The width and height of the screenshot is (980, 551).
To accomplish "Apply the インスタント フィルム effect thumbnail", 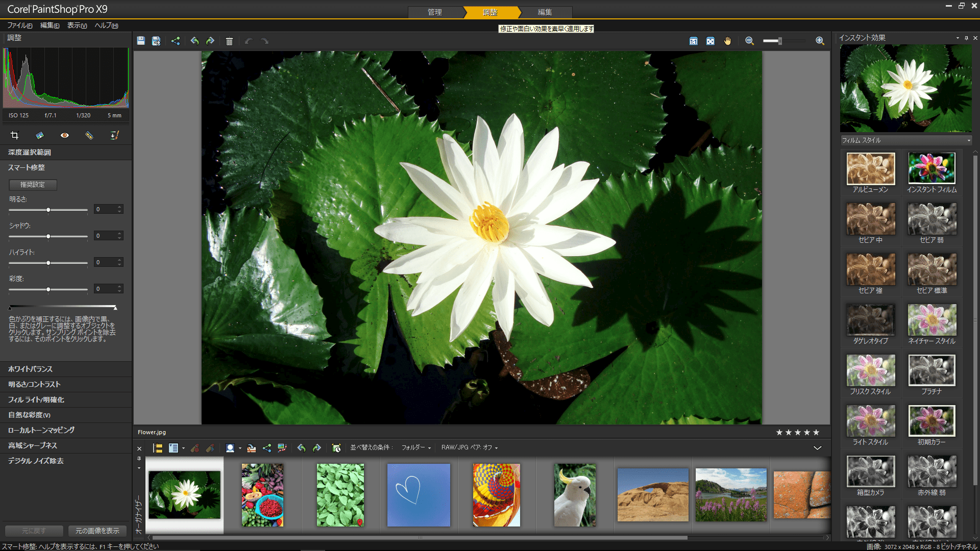I will [x=932, y=169].
